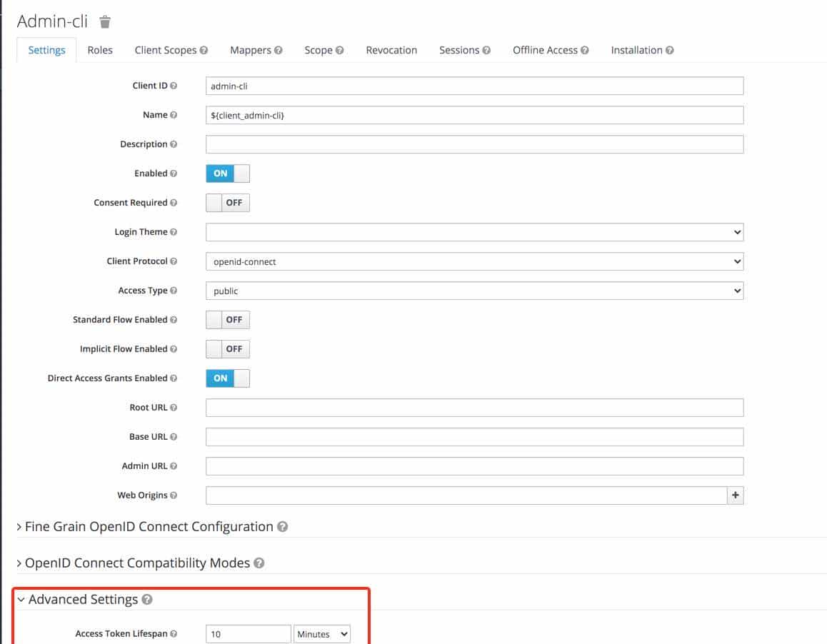This screenshot has height=644, width=827.
Task: Click help icon next to Access Type
Action: [x=174, y=291]
